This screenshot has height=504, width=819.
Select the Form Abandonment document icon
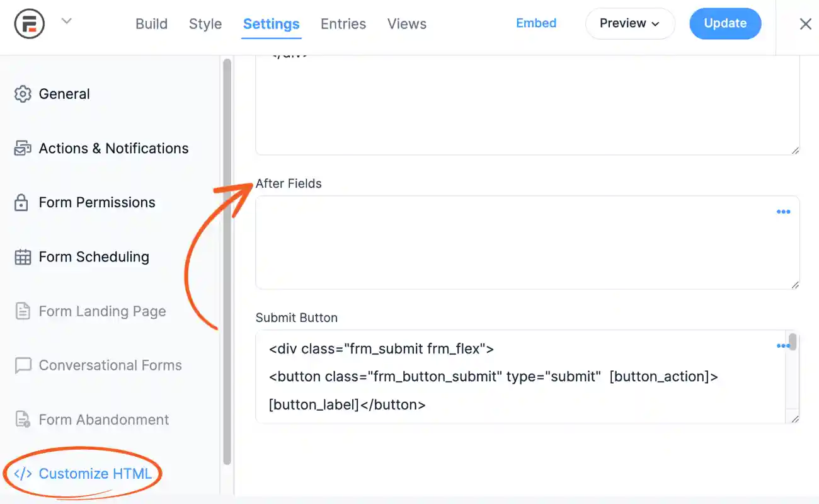tap(23, 419)
